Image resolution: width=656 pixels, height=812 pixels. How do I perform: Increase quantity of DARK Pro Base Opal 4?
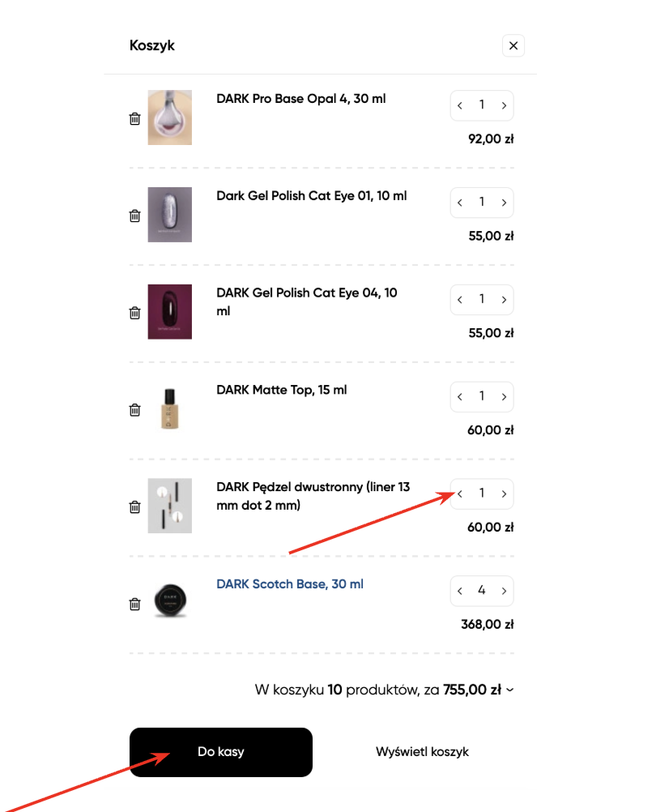504,105
